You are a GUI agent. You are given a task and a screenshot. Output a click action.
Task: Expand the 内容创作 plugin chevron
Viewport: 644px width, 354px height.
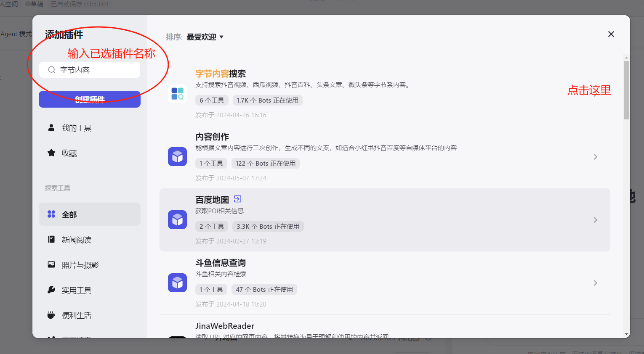[595, 157]
